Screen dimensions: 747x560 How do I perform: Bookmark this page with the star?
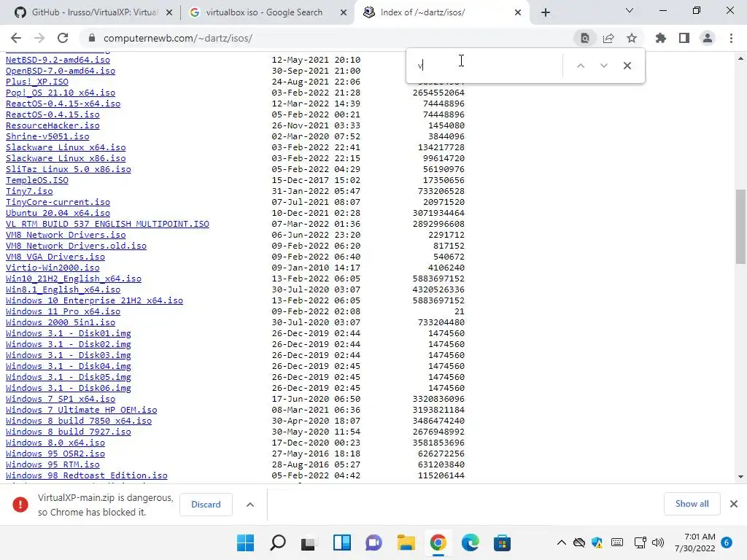point(632,38)
